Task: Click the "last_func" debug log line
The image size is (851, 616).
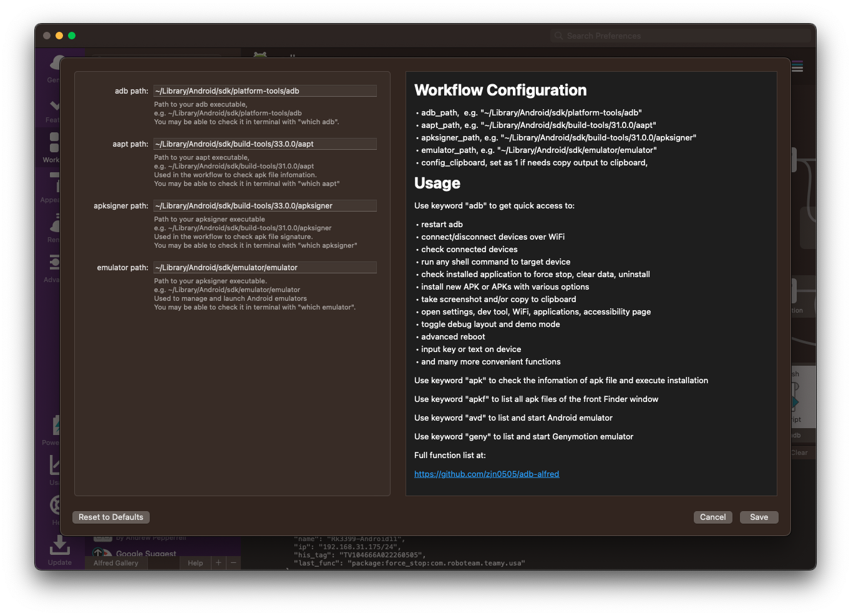Action: 409,563
